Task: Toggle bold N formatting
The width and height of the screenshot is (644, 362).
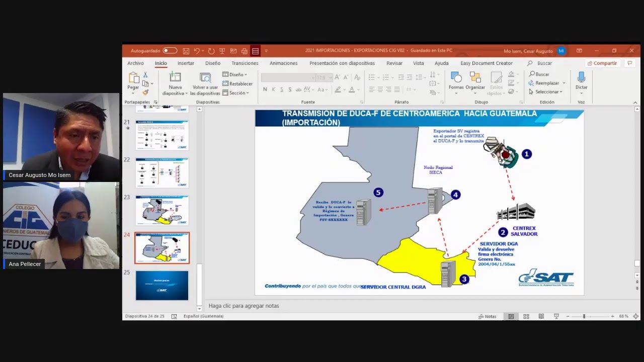Action: [265, 89]
